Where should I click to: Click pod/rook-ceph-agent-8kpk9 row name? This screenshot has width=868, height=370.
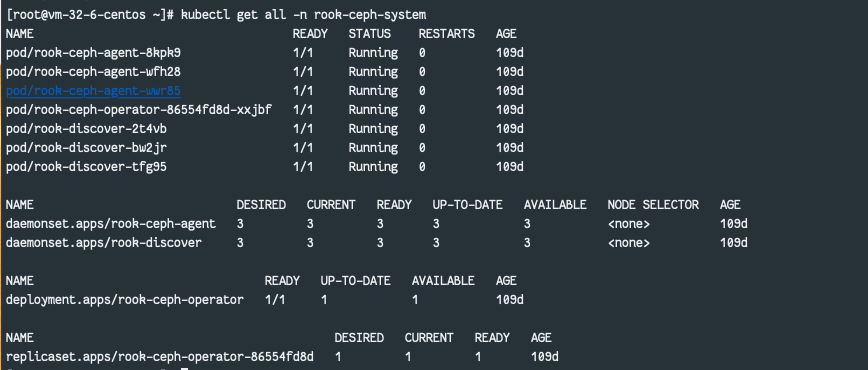pos(94,53)
